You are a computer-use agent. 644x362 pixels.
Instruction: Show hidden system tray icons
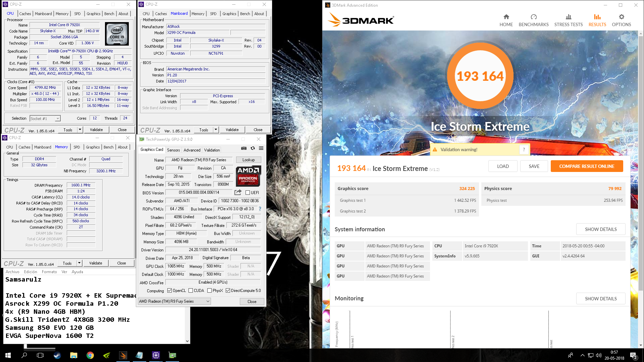point(582,355)
